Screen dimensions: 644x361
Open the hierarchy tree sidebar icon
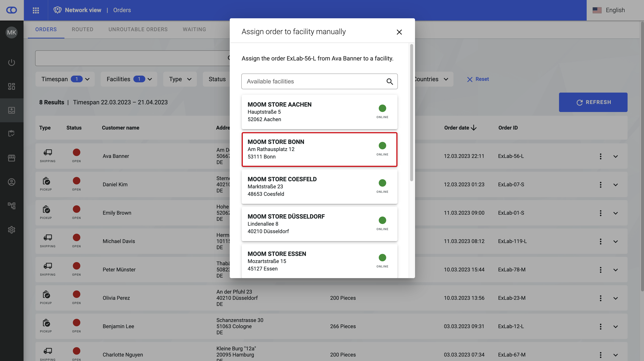coord(12,206)
